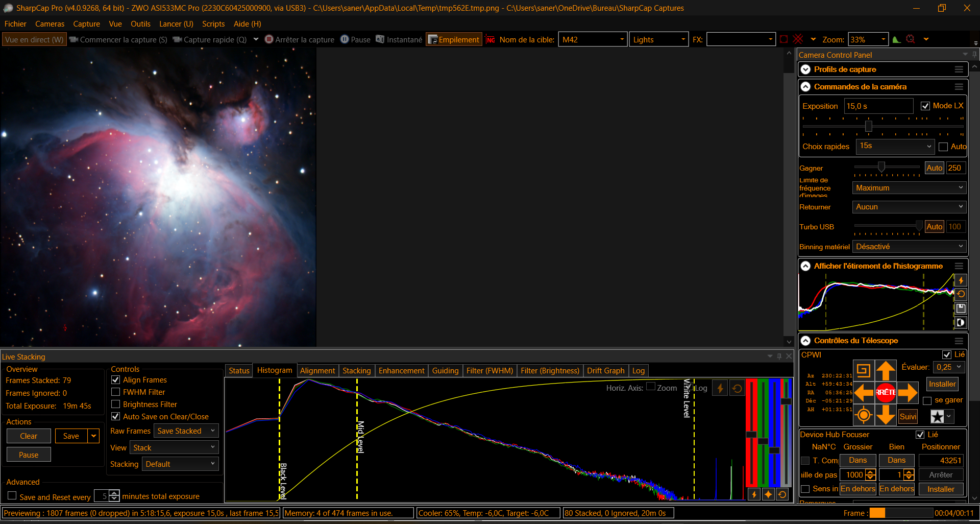980x524 pixels.
Task: Click the spiral search icon in telescope controls
Action: (863, 370)
